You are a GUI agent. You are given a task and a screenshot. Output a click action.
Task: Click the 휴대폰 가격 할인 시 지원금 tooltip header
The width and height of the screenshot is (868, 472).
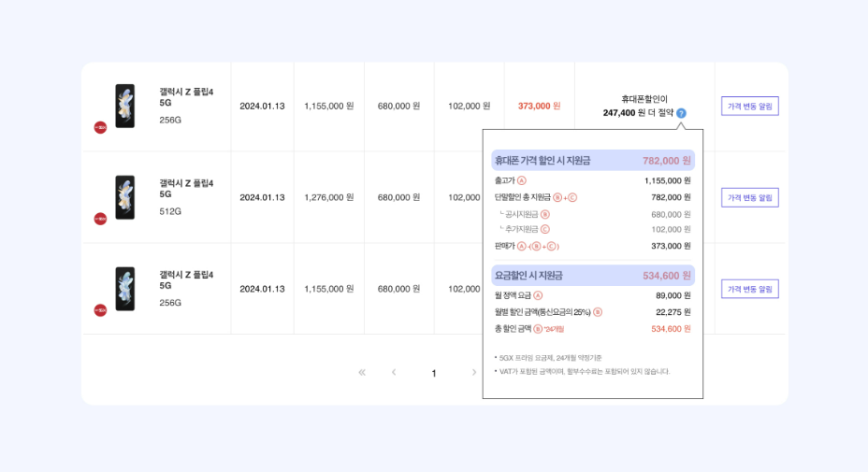coord(542,161)
